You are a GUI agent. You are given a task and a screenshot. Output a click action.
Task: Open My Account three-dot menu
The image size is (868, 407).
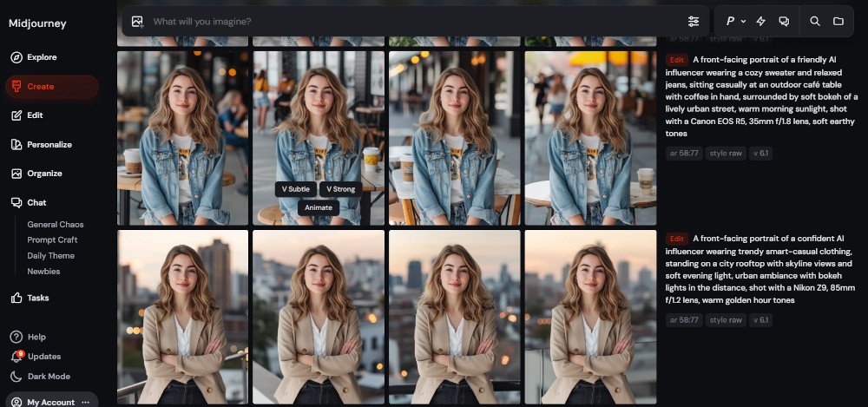point(85,403)
